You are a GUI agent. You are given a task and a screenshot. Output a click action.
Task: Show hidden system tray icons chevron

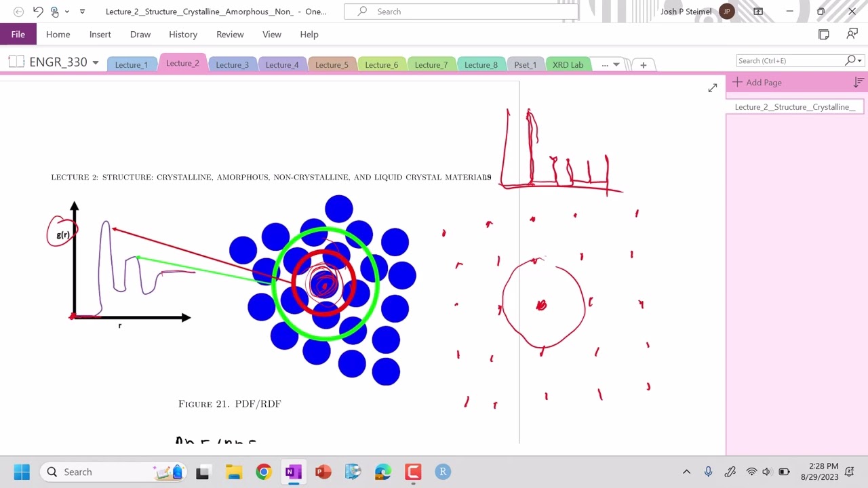click(686, 472)
